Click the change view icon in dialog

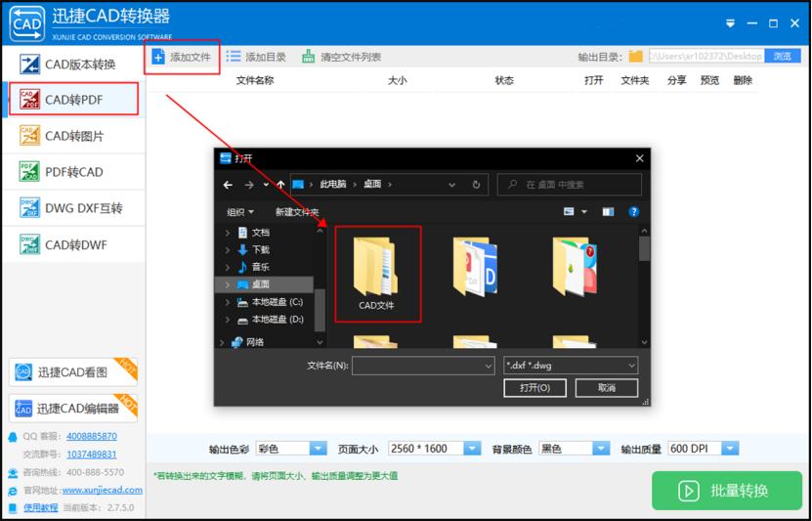point(569,212)
